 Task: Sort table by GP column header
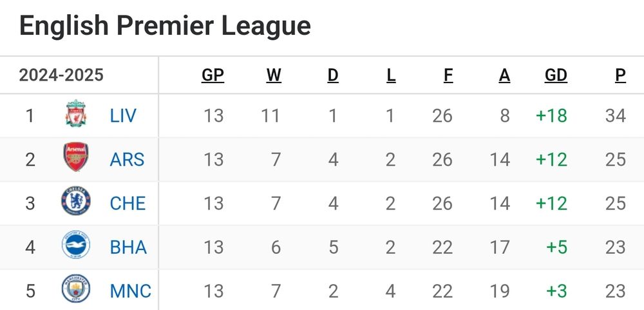click(x=213, y=75)
